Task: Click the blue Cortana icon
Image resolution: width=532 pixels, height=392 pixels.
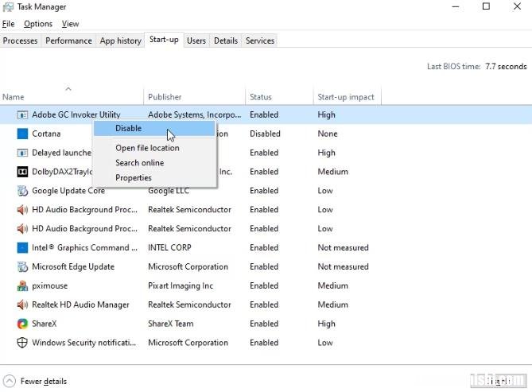Action: tap(22, 134)
